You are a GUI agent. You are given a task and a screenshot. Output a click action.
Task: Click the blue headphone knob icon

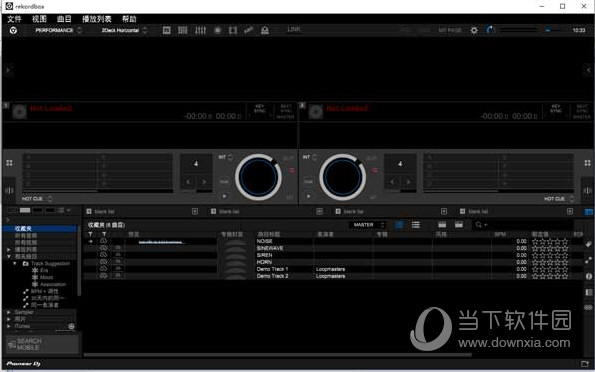point(490,30)
